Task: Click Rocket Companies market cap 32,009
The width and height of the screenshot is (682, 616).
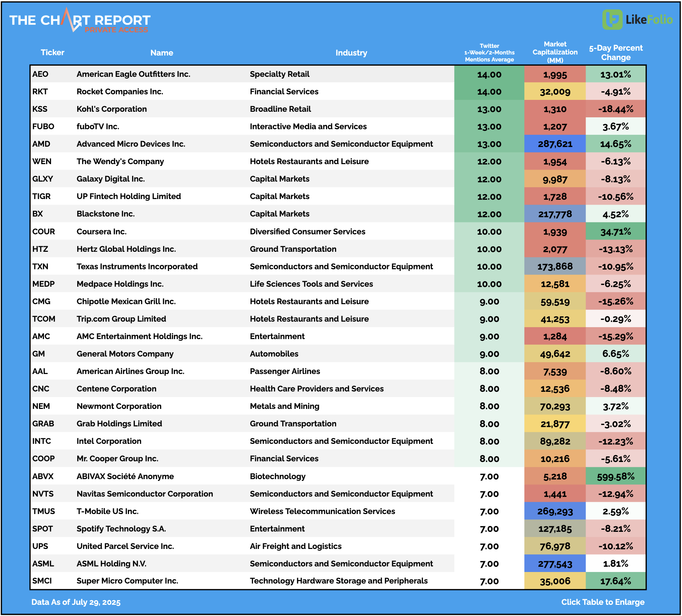Action: [x=555, y=91]
